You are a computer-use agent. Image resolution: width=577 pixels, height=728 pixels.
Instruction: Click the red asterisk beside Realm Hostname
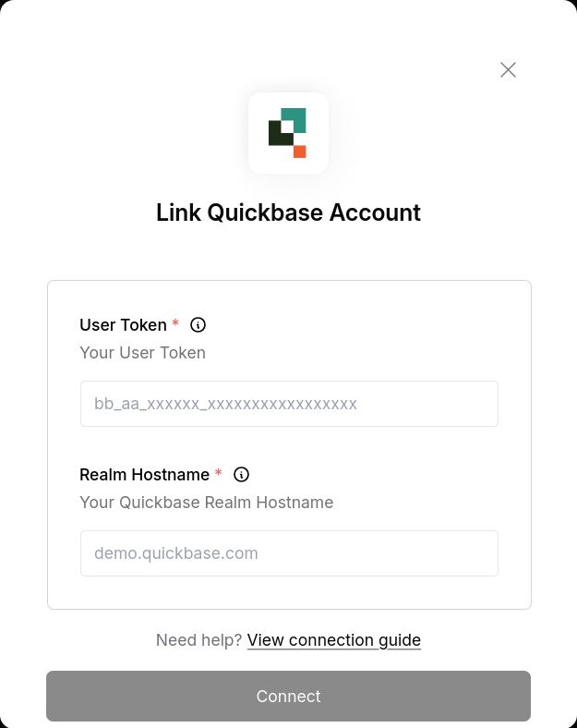tap(219, 472)
